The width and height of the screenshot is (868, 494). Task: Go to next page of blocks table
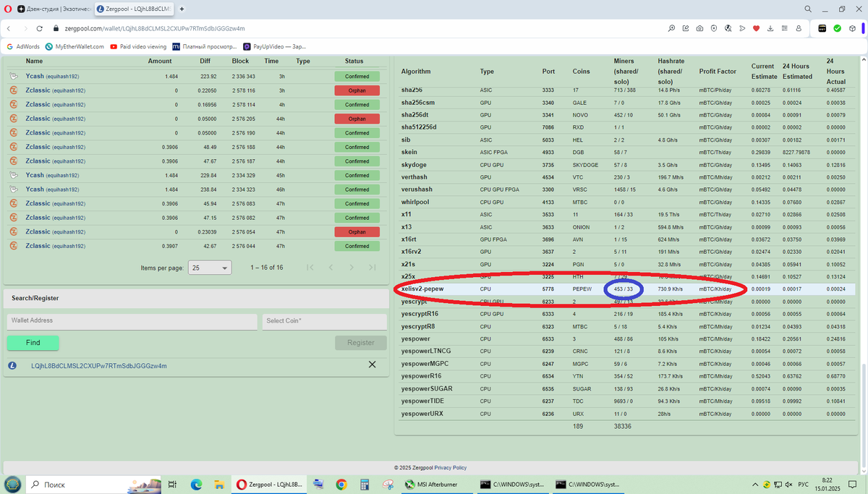pos(352,268)
